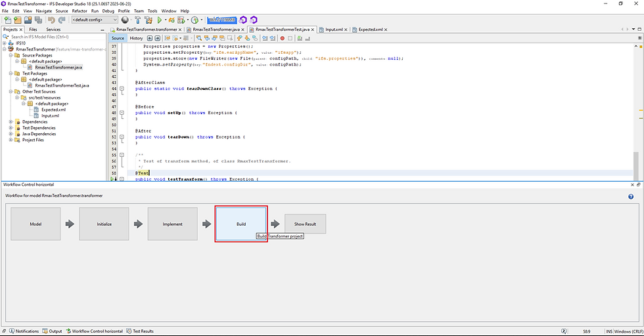Click the Initialize workflow step button
The width and height of the screenshot is (644, 336).
point(104,224)
